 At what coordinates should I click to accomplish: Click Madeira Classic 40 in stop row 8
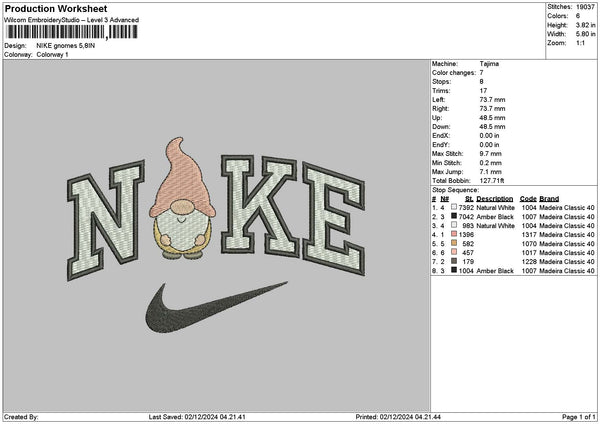567,271
